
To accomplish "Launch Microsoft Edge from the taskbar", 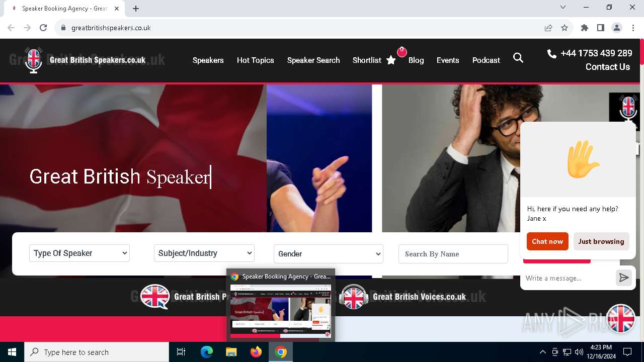I will point(207,352).
